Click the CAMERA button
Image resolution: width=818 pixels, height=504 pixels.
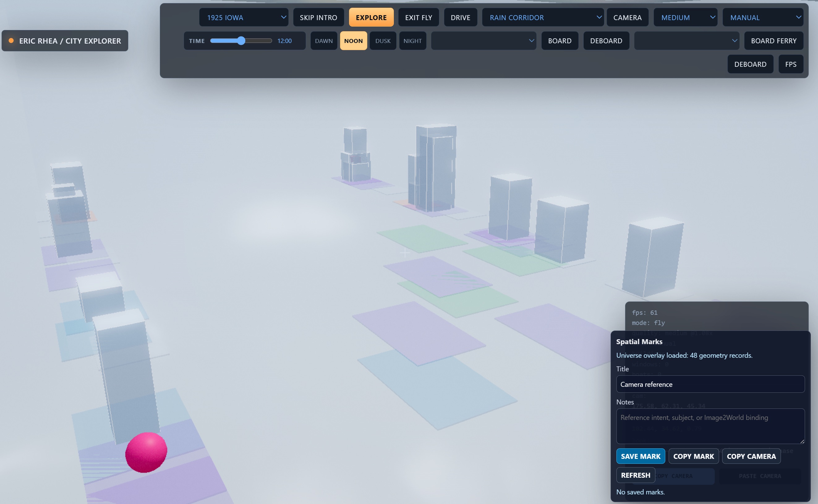pyautogui.click(x=627, y=17)
